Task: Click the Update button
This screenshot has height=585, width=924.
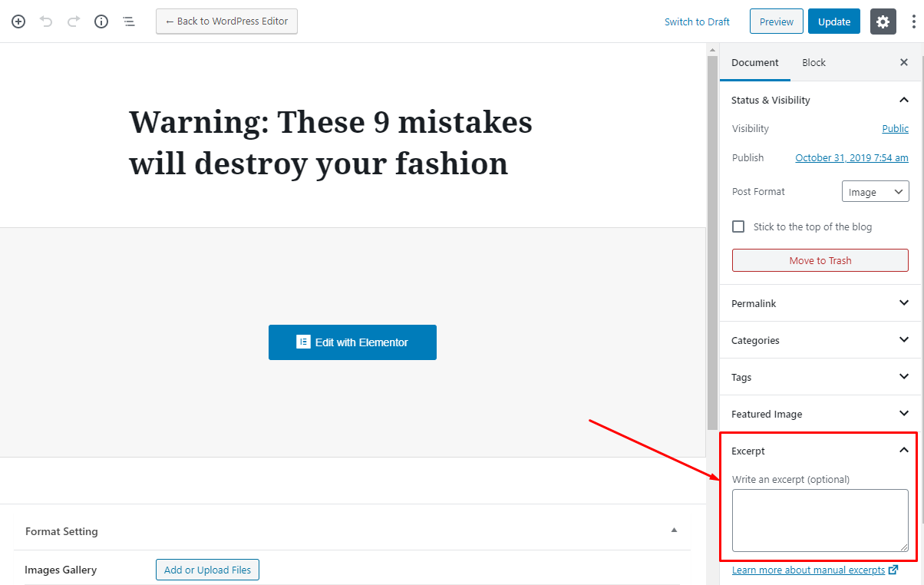Action: [834, 21]
